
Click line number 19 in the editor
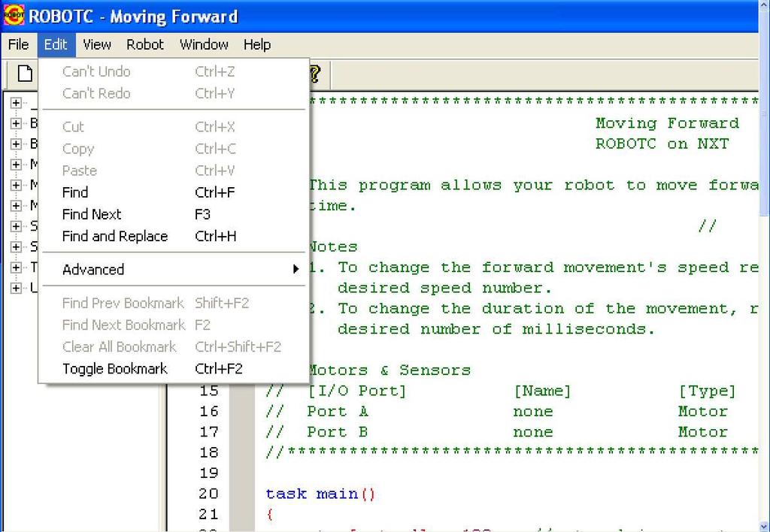click(209, 473)
